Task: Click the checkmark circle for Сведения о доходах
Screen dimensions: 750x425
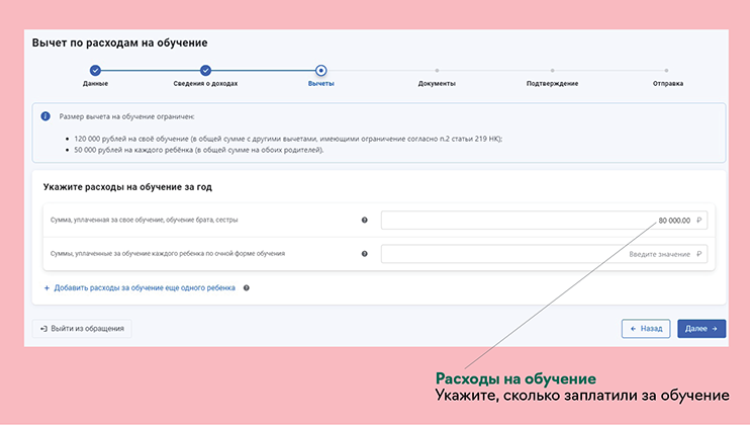Action: point(205,71)
